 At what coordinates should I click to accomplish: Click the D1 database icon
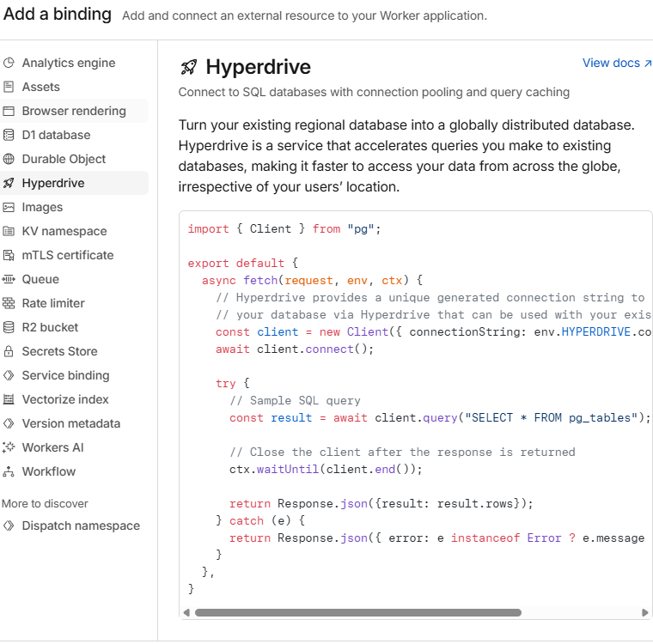pyautogui.click(x=9, y=135)
